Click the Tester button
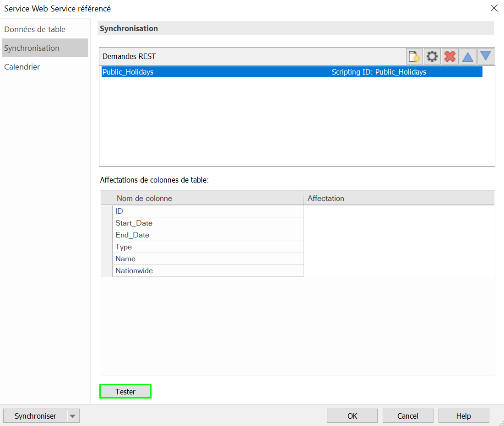 (125, 391)
